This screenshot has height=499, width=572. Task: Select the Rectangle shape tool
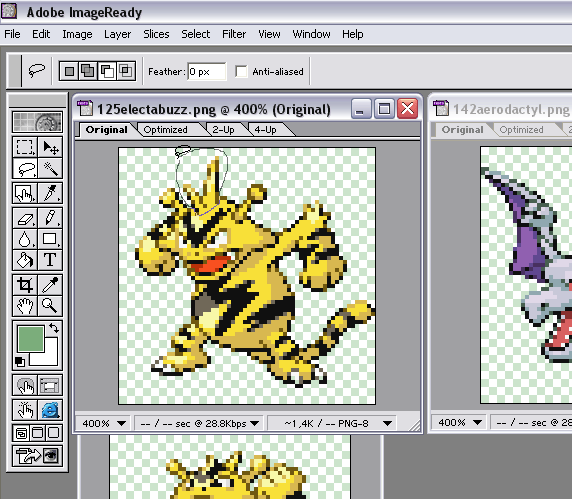50,239
